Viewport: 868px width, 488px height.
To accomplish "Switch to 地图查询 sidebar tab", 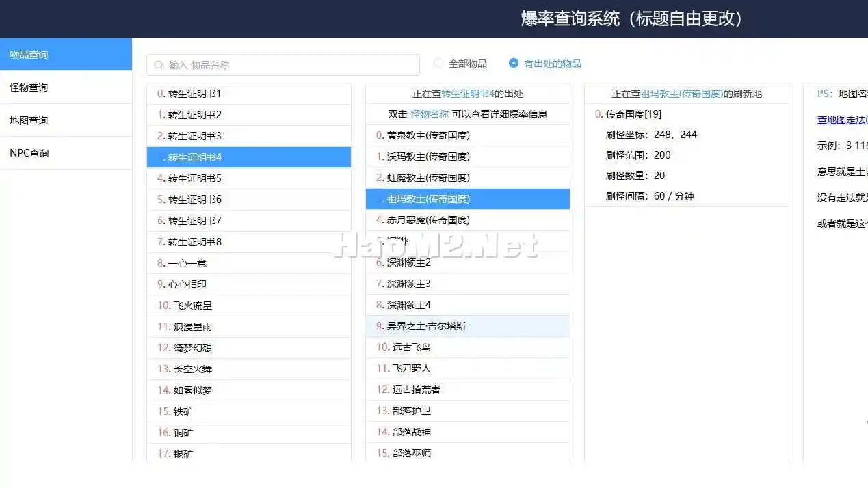I will click(x=66, y=120).
